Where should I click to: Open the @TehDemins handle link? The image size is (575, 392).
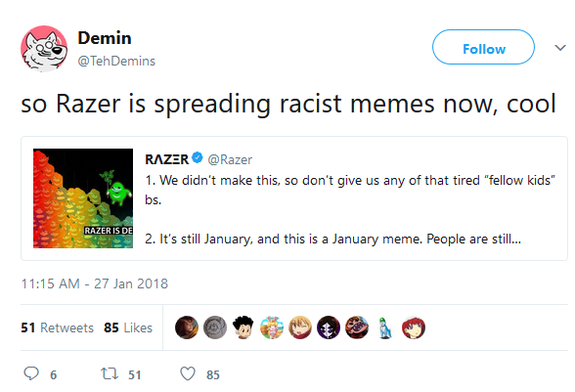[x=116, y=61]
